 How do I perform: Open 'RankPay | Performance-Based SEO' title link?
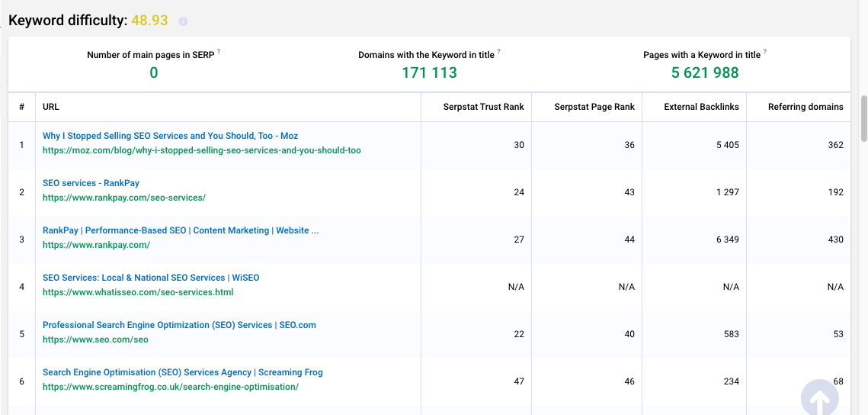[x=181, y=230]
